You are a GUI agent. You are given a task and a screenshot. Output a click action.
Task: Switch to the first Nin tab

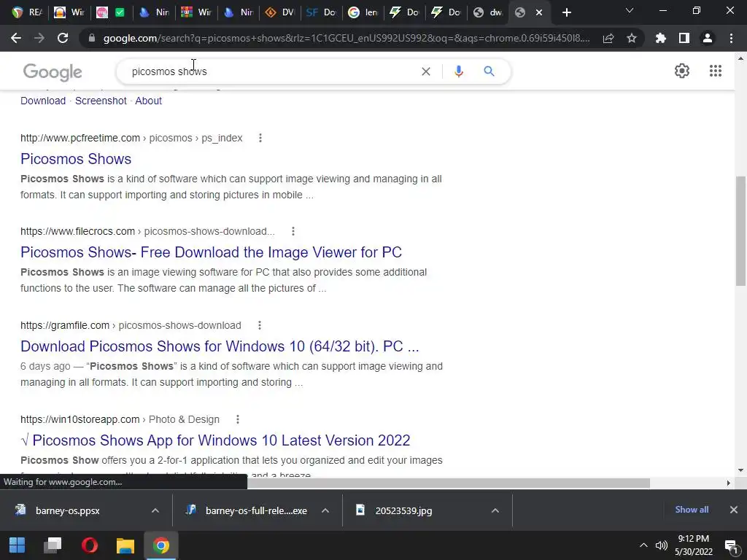(x=154, y=12)
